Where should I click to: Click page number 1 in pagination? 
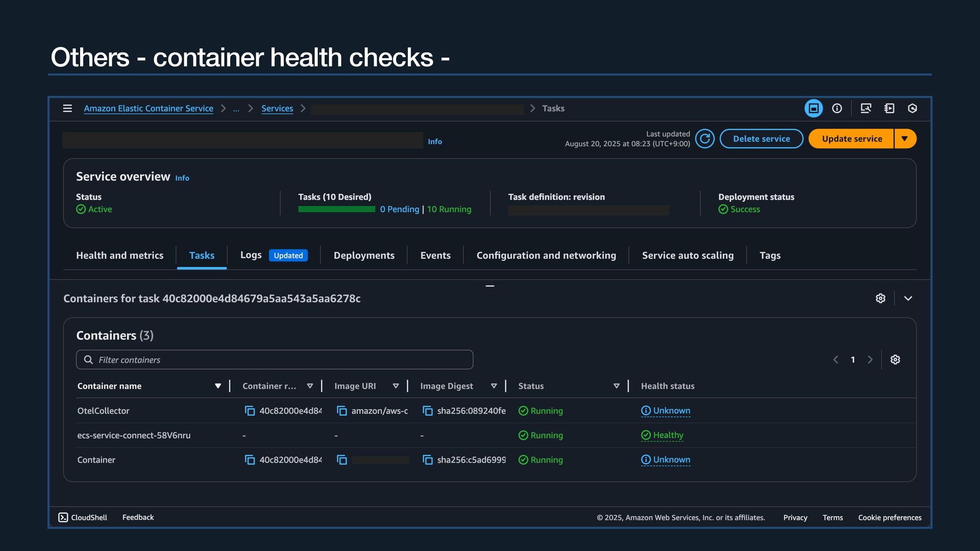click(853, 360)
